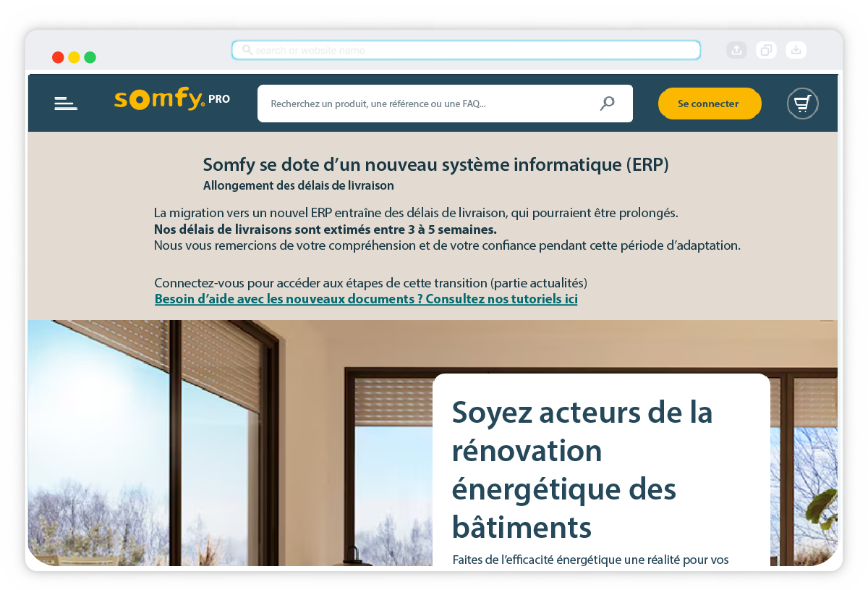Click the yellow traffic light button
This screenshot has width=868, height=590.
[74, 56]
